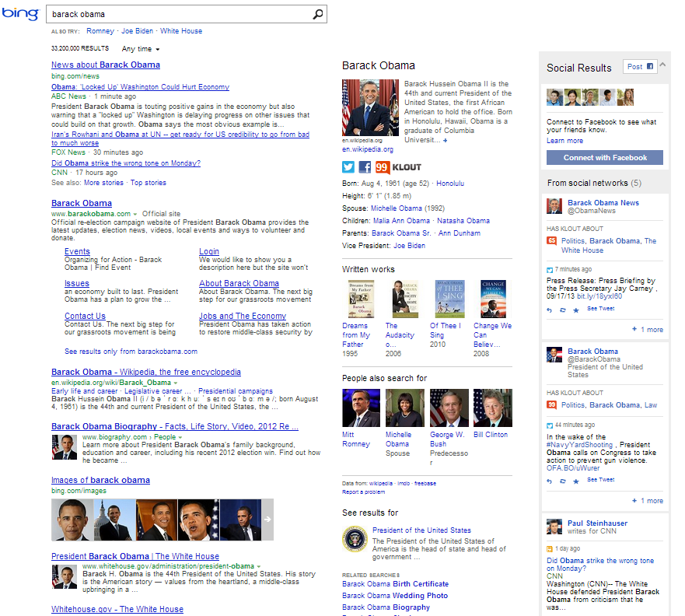This screenshot has width=685, height=616.
Task: Open Barack Obama's Twitter profile icon
Action: [x=348, y=166]
